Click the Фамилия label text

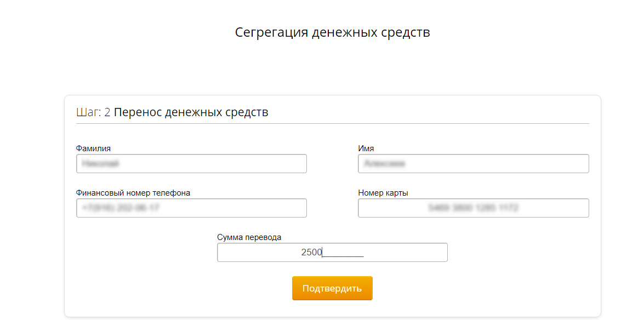[93, 148]
